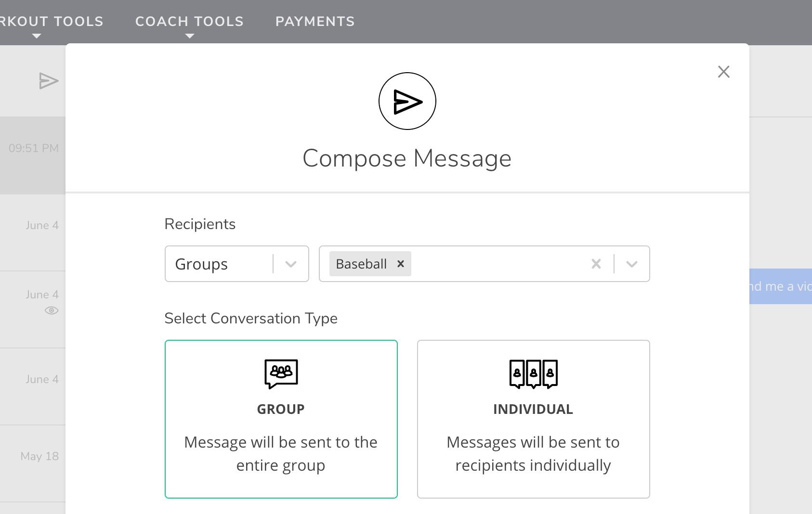
Task: Clear all recipients in the selection field
Action: pyautogui.click(x=596, y=264)
